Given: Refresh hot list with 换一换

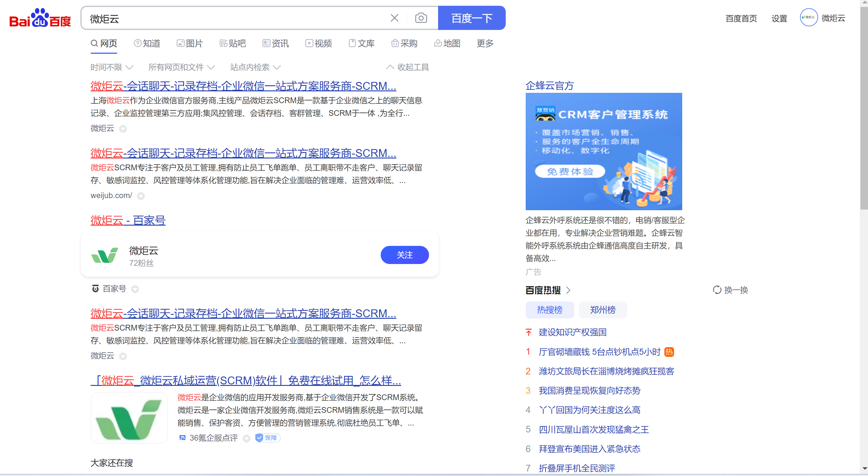Looking at the screenshot, I should click(x=730, y=290).
